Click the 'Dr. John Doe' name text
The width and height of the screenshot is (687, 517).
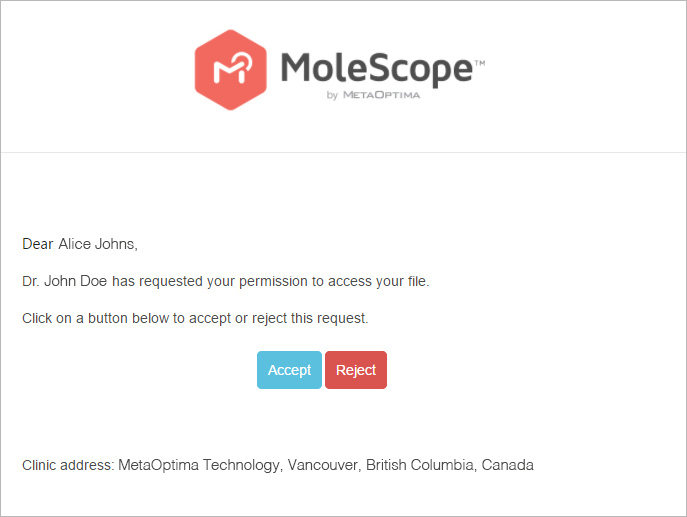(64, 281)
